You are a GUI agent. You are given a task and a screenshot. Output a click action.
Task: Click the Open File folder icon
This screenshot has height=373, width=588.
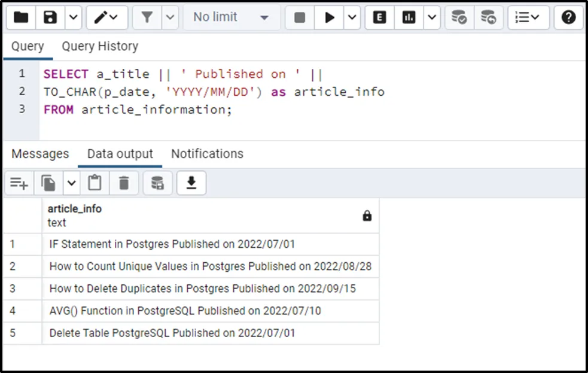[21, 17]
